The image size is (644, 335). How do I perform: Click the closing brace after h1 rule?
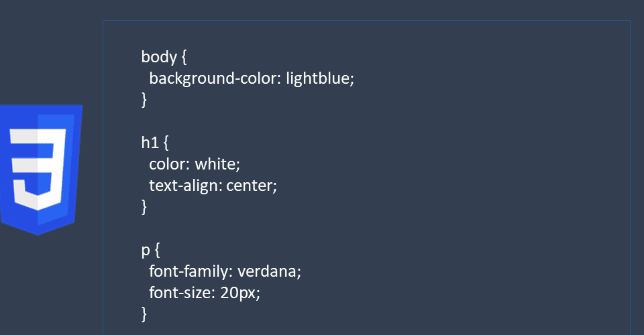coord(144,207)
